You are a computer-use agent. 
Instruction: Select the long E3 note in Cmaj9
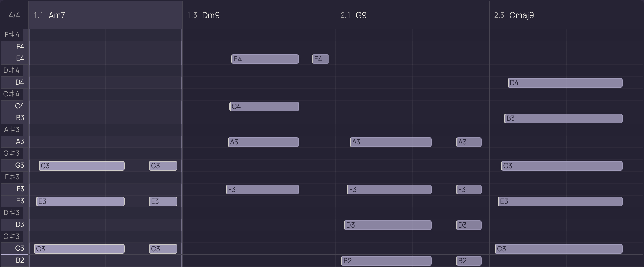[560, 201]
